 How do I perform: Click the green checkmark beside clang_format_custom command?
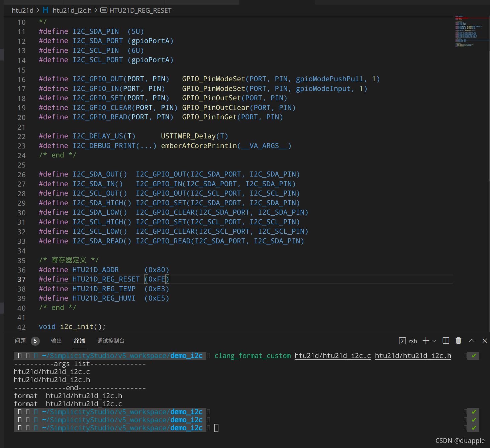tap(474, 355)
